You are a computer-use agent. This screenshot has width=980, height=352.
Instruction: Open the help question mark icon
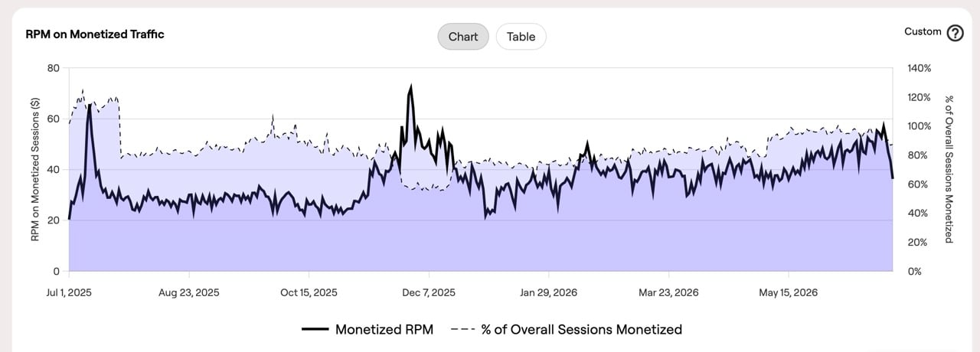[955, 33]
